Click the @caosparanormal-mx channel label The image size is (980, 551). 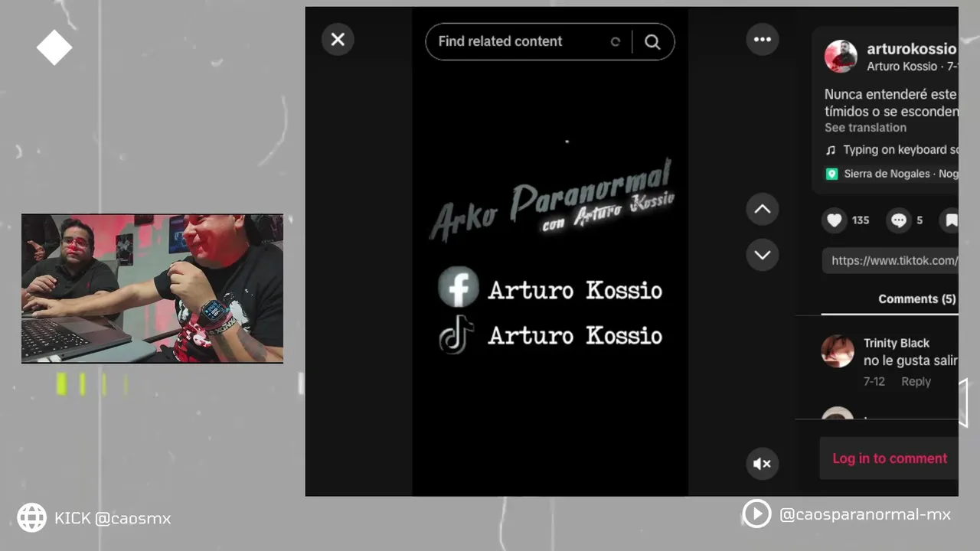[x=865, y=514]
